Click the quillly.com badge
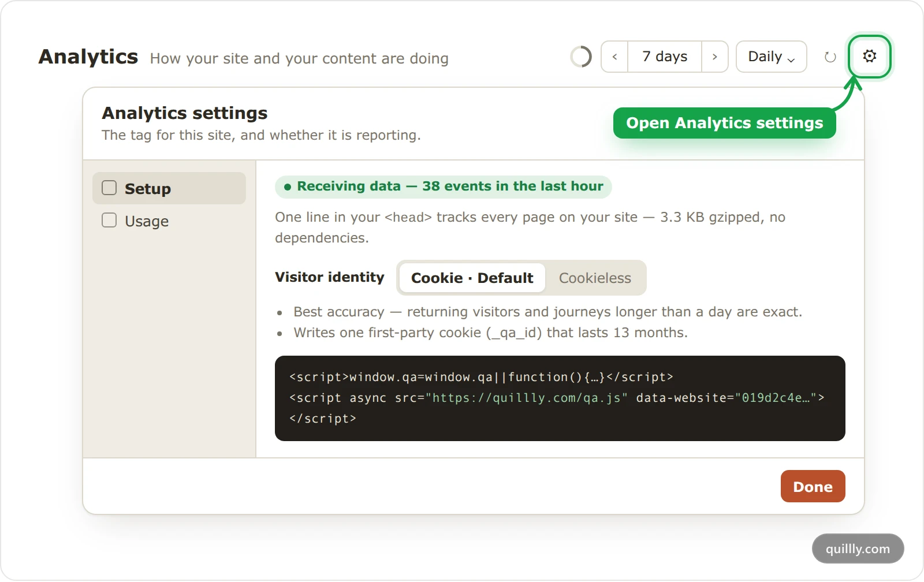This screenshot has height=582, width=924. click(x=858, y=549)
